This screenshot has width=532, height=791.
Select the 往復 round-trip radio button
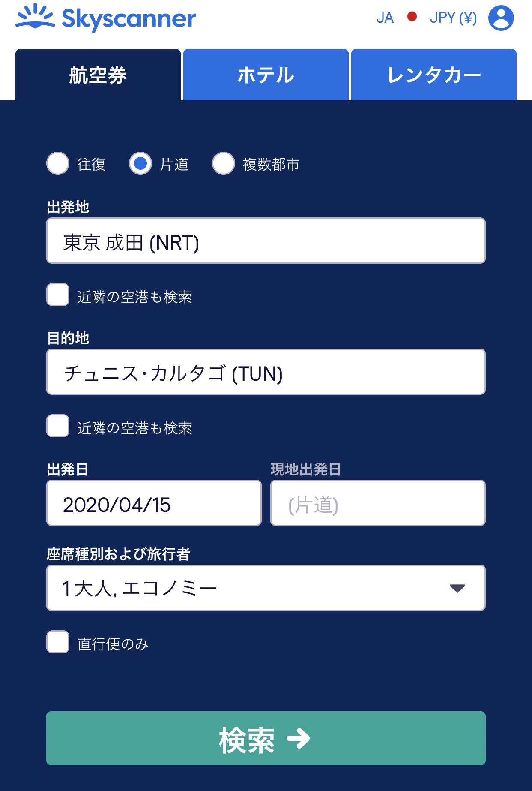(58, 163)
